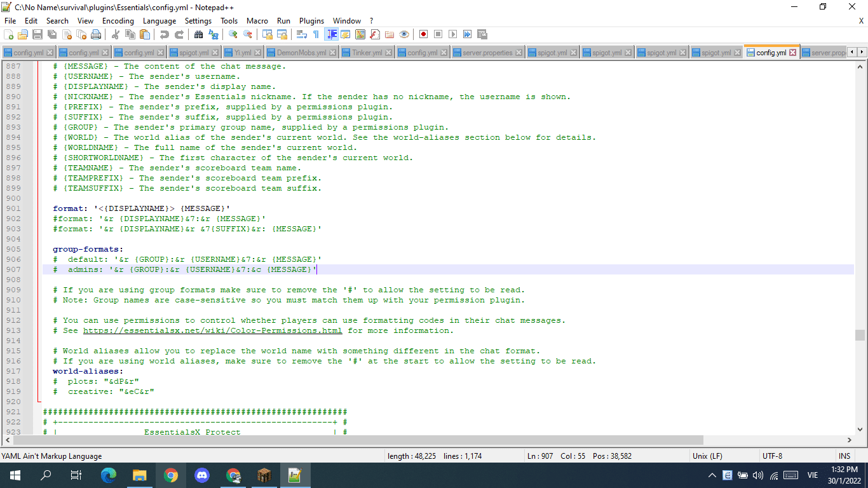Image resolution: width=868 pixels, height=488 pixels.
Task: Open the Replace toolbar icon
Action: click(x=214, y=34)
